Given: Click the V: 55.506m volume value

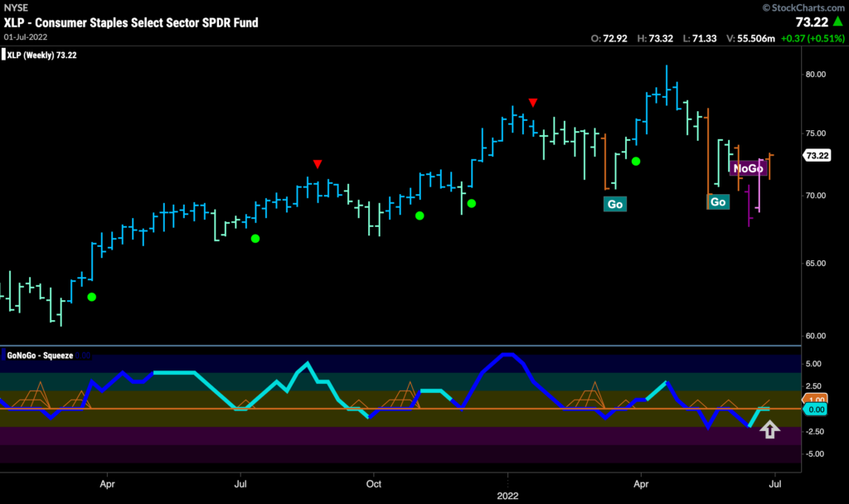Looking at the screenshot, I should [750, 38].
